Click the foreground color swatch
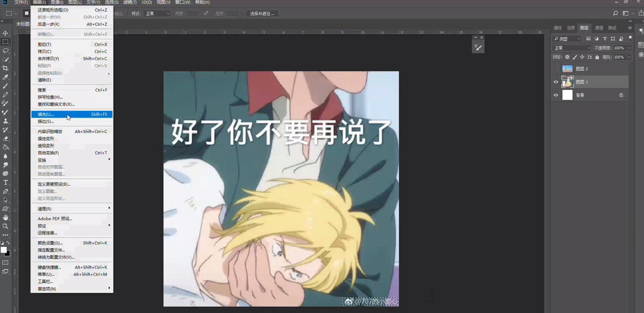The width and height of the screenshot is (644, 313). click(4, 250)
